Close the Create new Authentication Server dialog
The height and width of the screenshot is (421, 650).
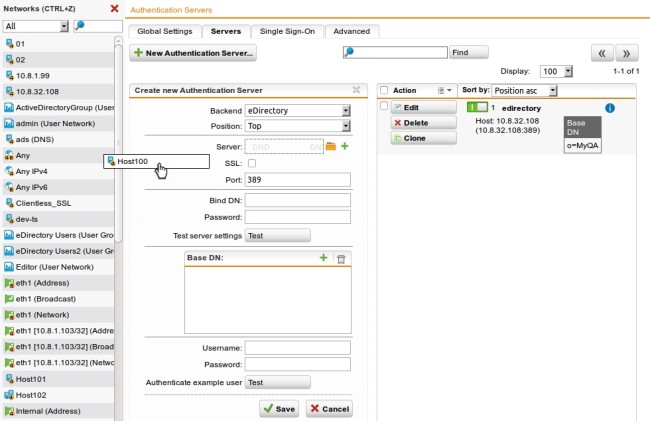pyautogui.click(x=356, y=89)
